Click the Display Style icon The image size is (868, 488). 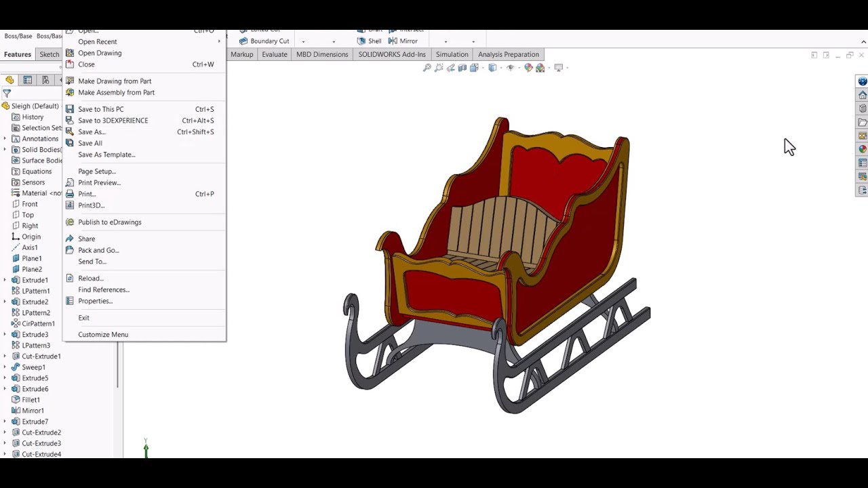[492, 68]
